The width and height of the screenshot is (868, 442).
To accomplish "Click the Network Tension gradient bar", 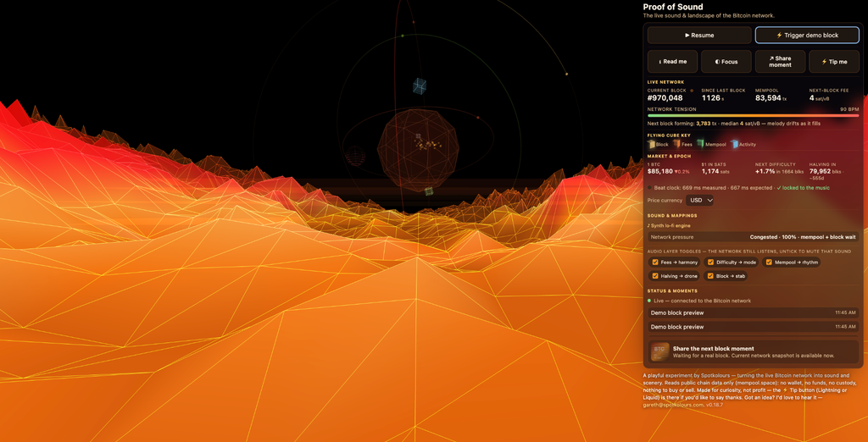I will click(753, 116).
